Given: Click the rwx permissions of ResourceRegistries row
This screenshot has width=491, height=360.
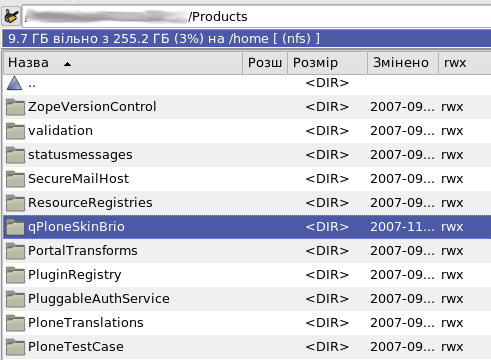Looking at the screenshot, I should 452,203.
